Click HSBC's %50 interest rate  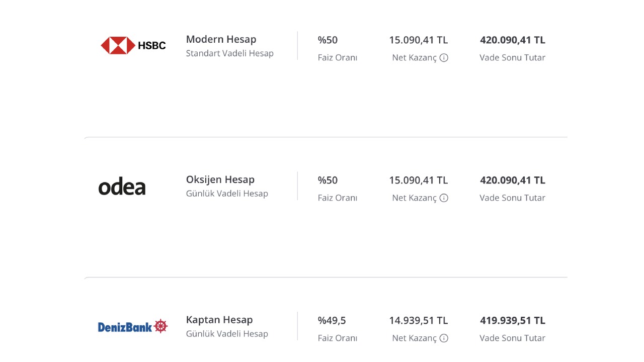[328, 40]
